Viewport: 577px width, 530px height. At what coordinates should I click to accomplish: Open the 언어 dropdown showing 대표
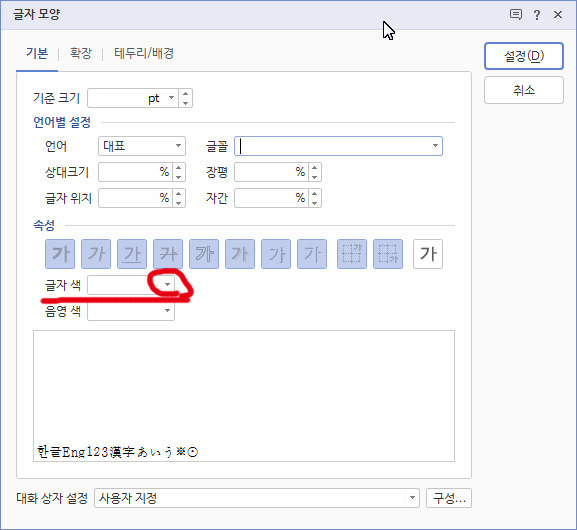(142, 146)
